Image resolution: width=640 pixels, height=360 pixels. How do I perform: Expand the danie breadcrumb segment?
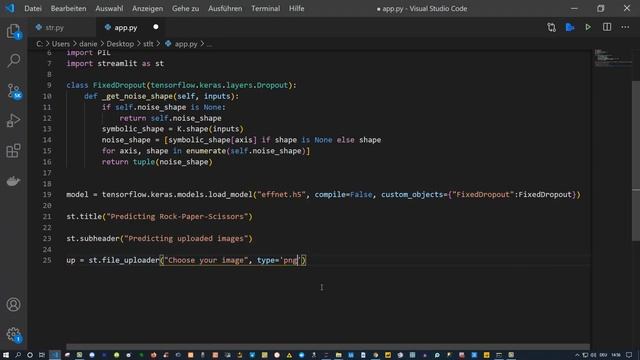88,44
